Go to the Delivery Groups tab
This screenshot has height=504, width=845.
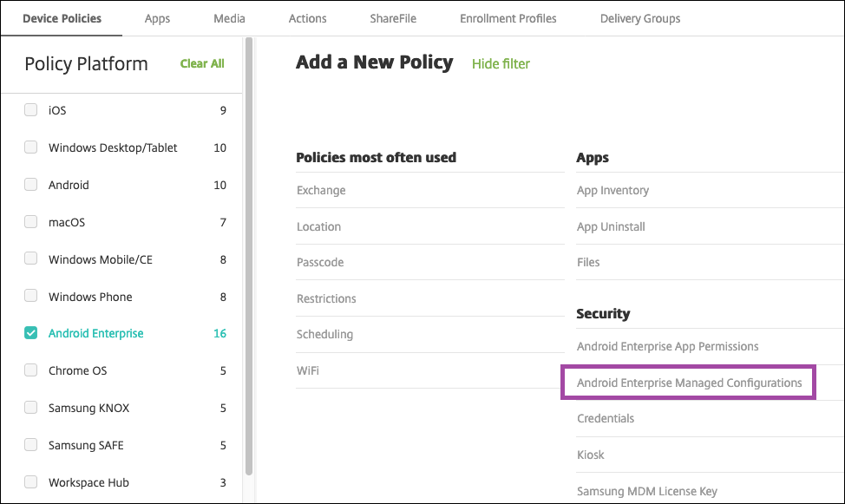(x=639, y=18)
